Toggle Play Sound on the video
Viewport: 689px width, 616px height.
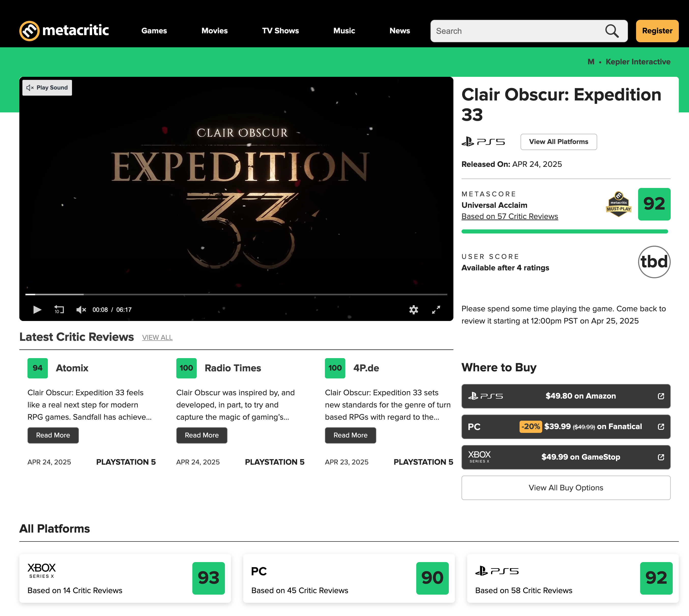[47, 88]
